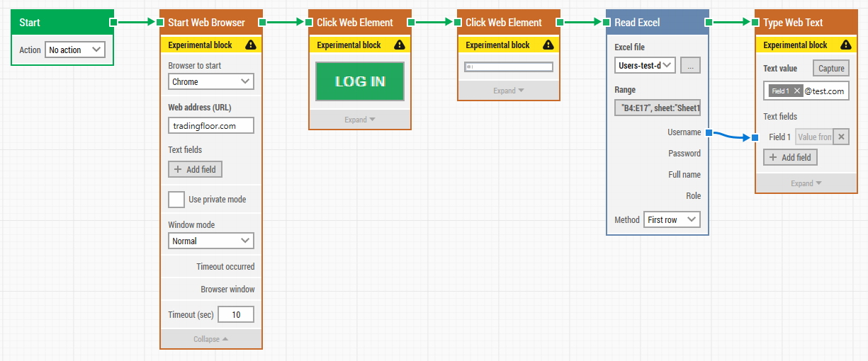
Task: Click Browser window output label
Action: 227,290
